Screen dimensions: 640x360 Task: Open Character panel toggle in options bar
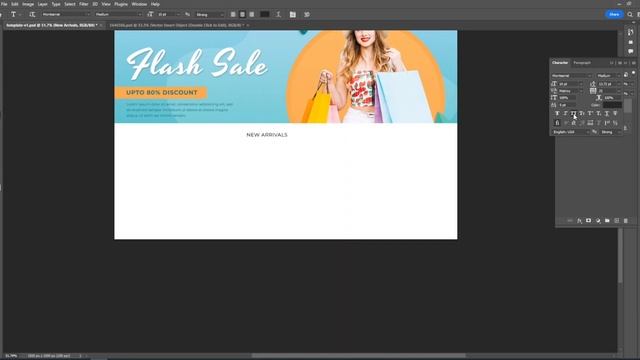(x=293, y=14)
